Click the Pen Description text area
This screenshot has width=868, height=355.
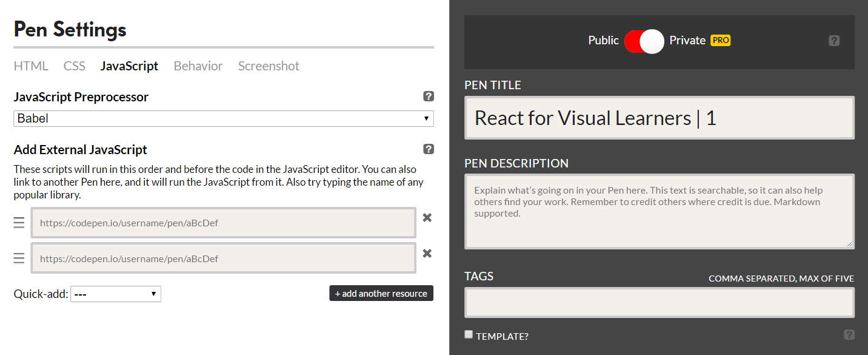tap(659, 211)
